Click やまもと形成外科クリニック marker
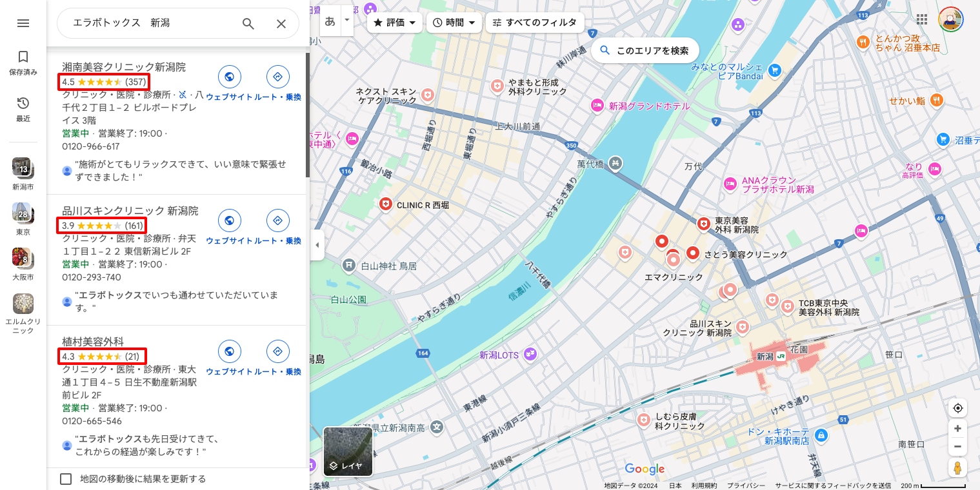Viewport: 980px width, 490px height. tap(497, 85)
